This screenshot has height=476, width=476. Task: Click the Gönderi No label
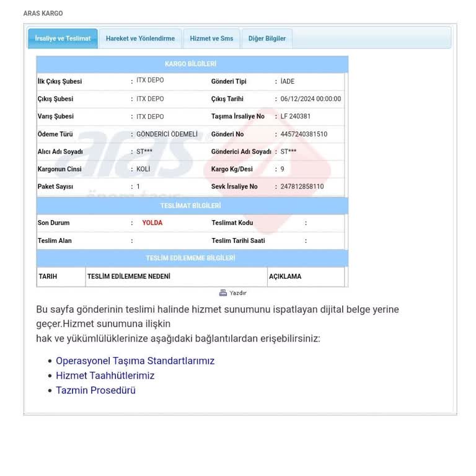coord(227,134)
